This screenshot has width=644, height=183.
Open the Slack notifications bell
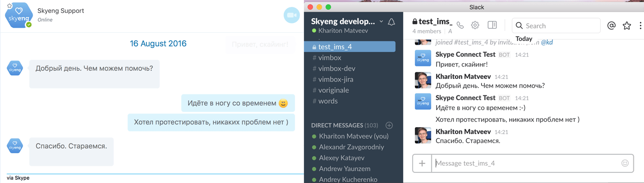point(391,22)
